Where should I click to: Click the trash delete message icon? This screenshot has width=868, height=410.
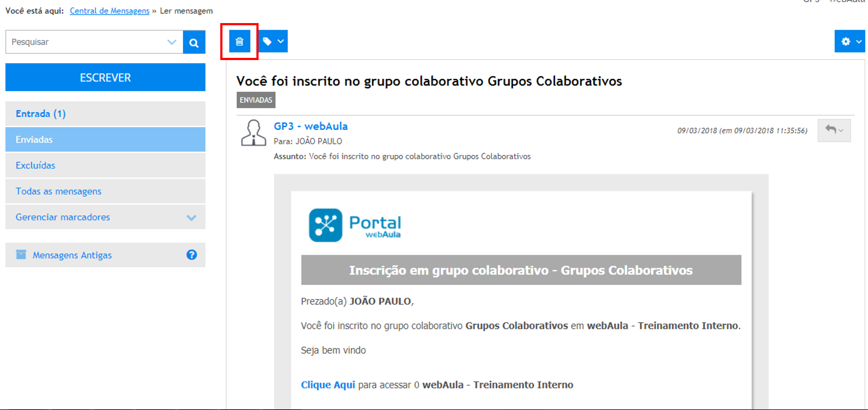(x=239, y=41)
